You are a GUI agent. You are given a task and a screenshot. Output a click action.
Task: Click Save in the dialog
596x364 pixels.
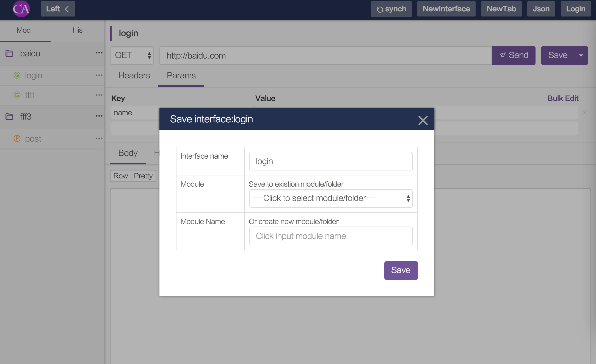pyautogui.click(x=401, y=271)
